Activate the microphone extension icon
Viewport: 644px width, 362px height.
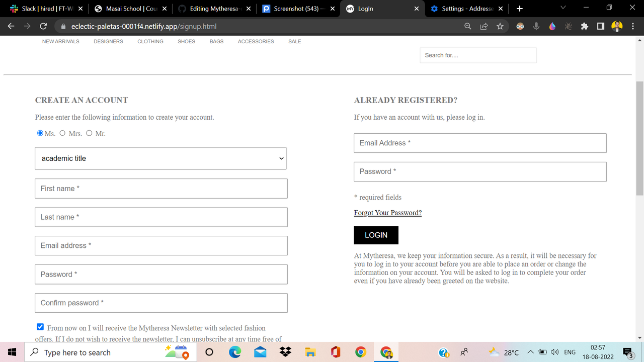pyautogui.click(x=536, y=26)
